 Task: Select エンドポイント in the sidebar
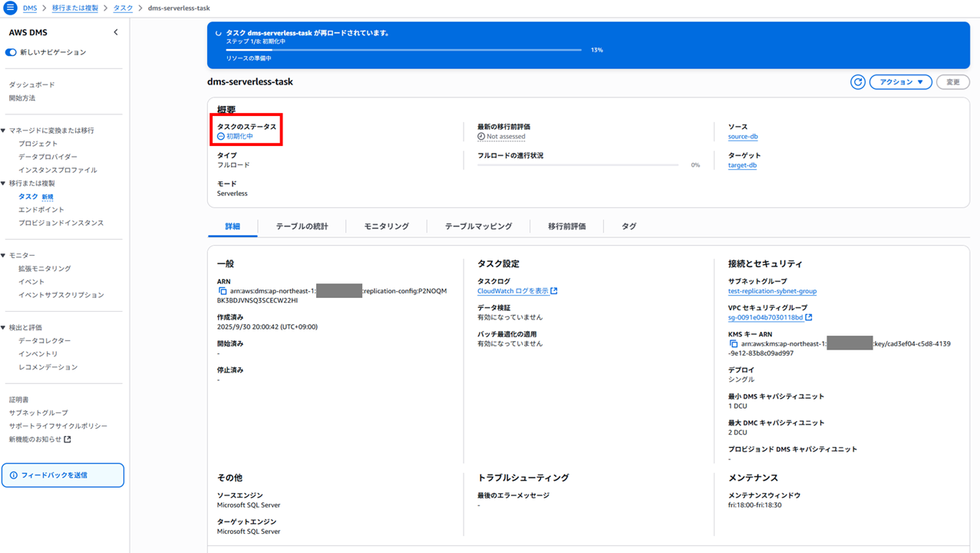pyautogui.click(x=41, y=210)
